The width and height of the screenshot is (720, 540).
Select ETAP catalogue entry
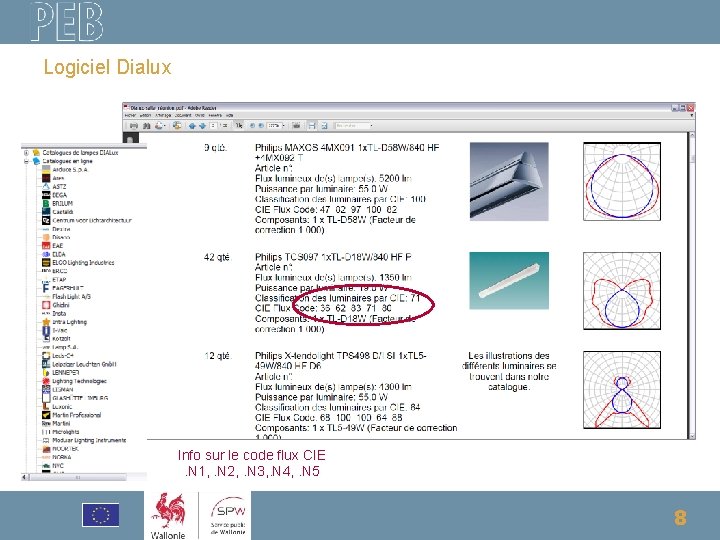(59, 280)
